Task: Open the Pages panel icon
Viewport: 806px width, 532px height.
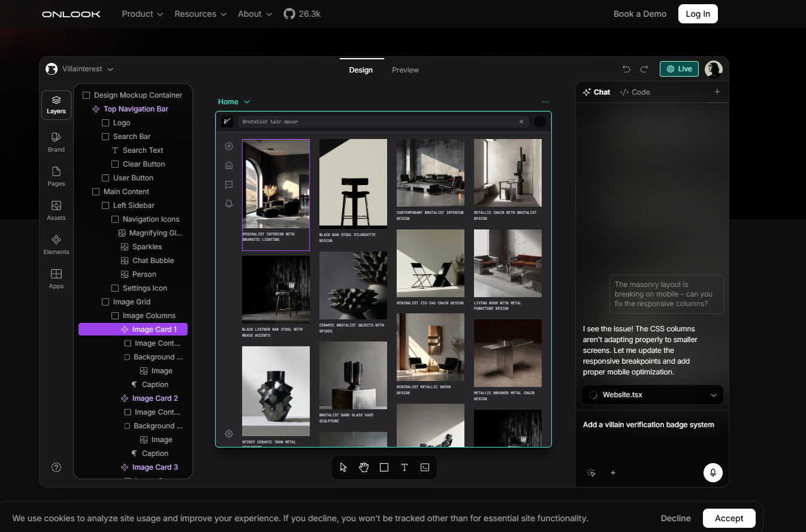Action: click(x=56, y=176)
